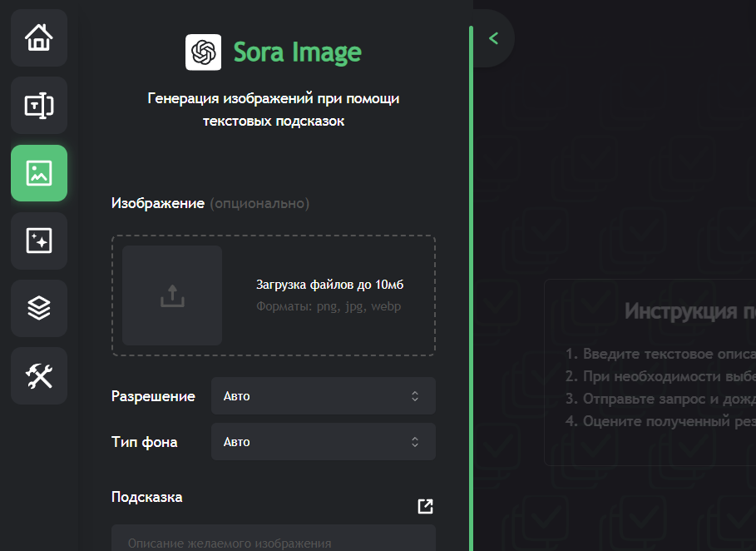Expand the prompt in external editor icon

pos(425,506)
